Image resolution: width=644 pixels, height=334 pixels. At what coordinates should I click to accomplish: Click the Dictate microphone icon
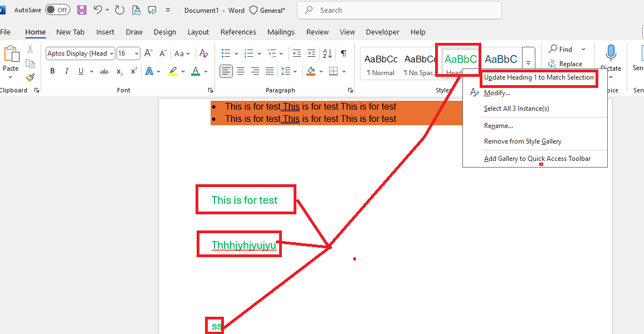[611, 52]
